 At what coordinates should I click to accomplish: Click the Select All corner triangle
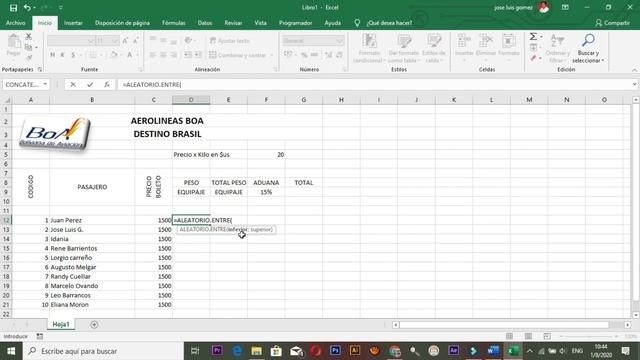[7, 100]
